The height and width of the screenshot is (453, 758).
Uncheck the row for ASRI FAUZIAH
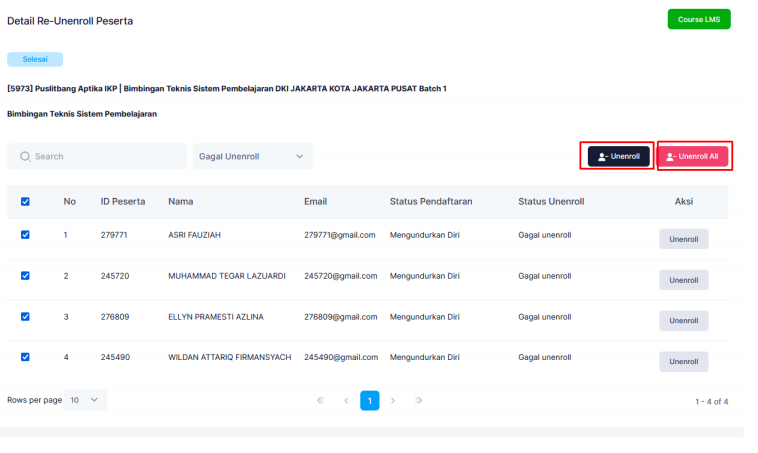pos(26,235)
